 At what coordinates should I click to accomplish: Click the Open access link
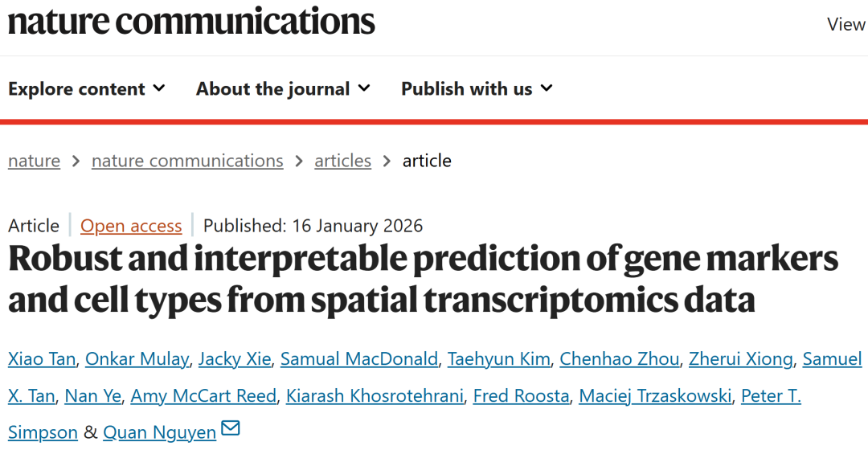131,226
